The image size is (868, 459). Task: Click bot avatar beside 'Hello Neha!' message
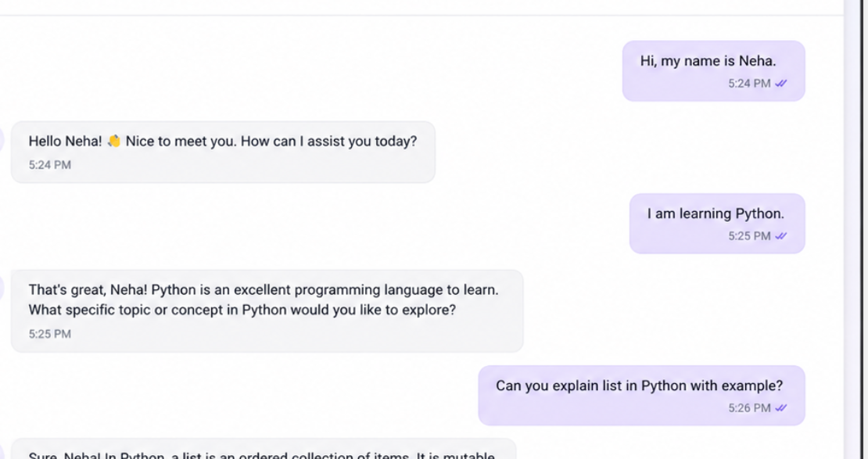[1, 139]
